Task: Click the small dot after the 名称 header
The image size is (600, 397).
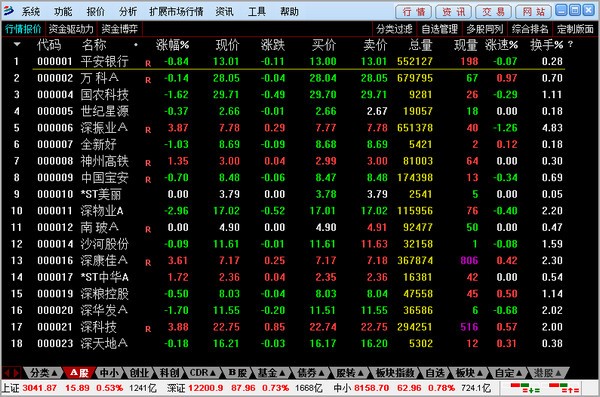Action: 136,45
